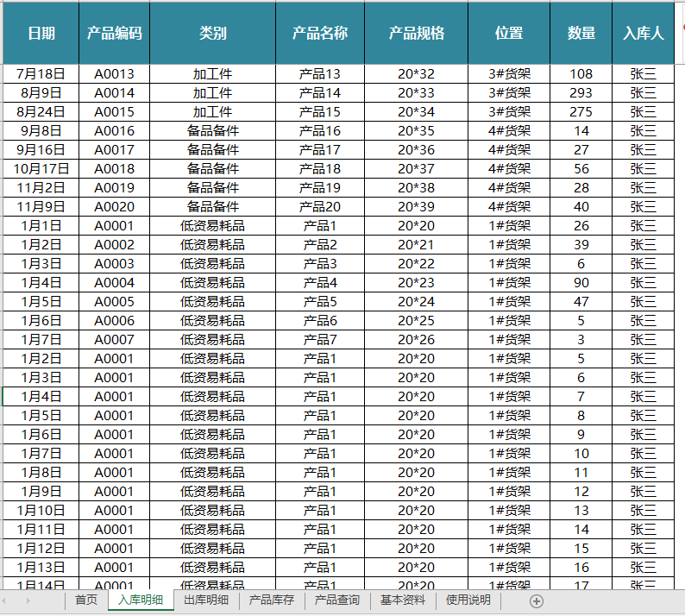The image size is (685, 616).
Task: Select the 4#货架 cell in row A0018
Action: click(509, 168)
